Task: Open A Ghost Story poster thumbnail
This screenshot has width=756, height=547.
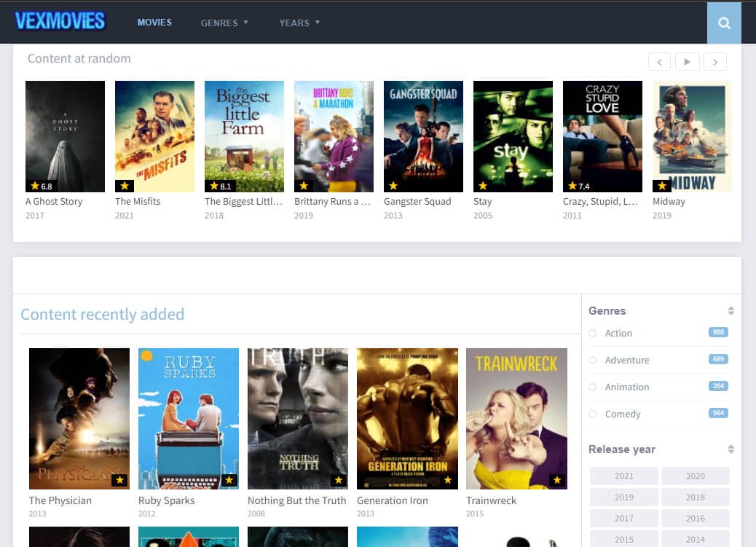Action: coord(65,136)
